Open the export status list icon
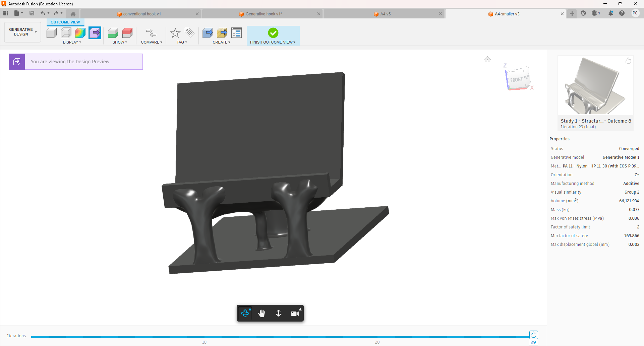The image size is (644, 346). click(x=236, y=33)
